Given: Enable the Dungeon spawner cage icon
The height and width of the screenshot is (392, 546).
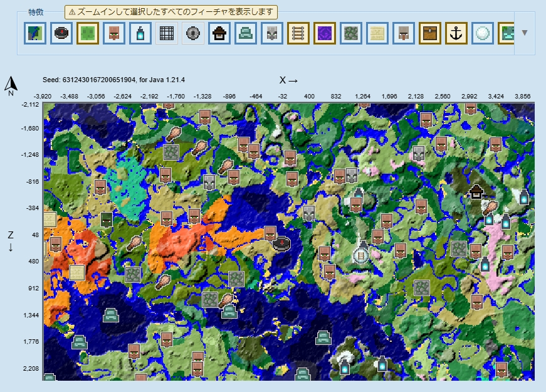Looking at the screenshot, I should point(167,33).
